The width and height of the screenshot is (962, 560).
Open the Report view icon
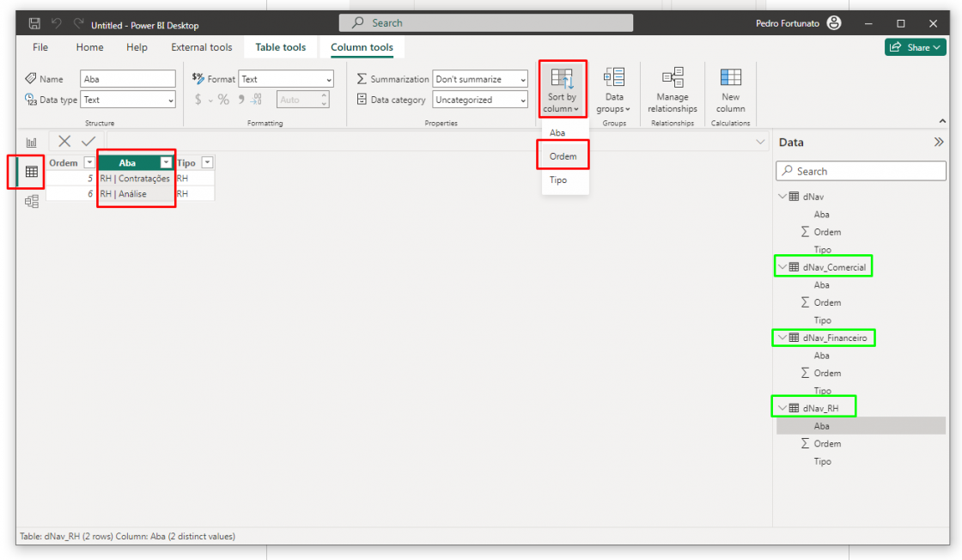(x=32, y=143)
